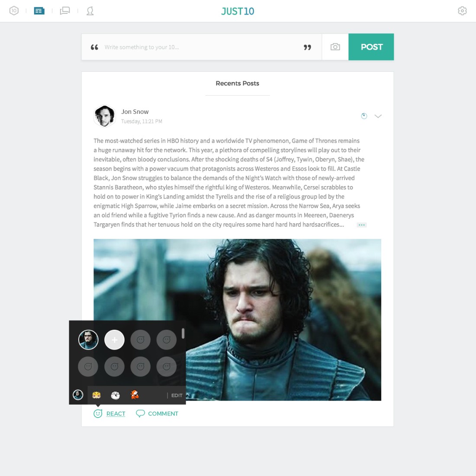Attach a photo with the camera icon
Screen dimensions: 476x476
coord(335,47)
